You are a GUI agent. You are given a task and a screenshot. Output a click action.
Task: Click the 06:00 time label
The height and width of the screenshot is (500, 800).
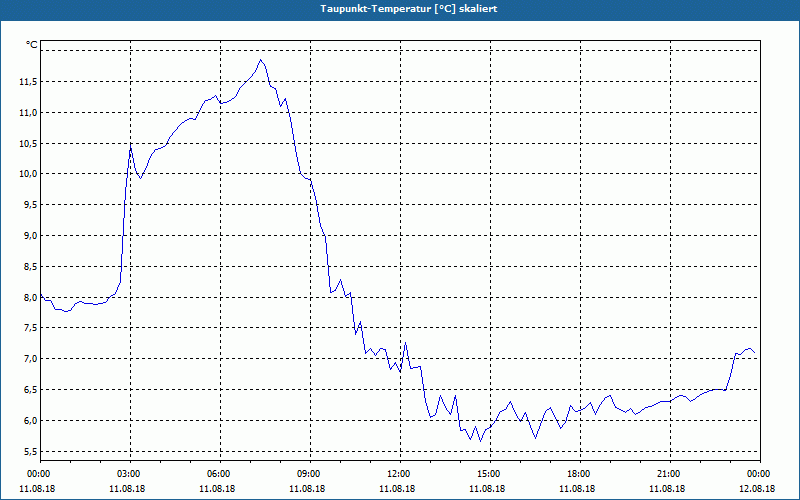click(x=220, y=474)
